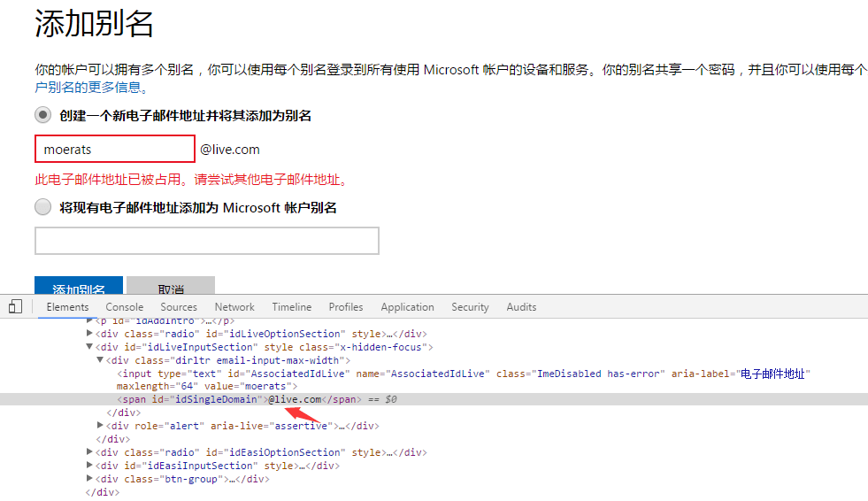Expand the btn-group div node
This screenshot has height=501, width=868.
tap(89, 478)
